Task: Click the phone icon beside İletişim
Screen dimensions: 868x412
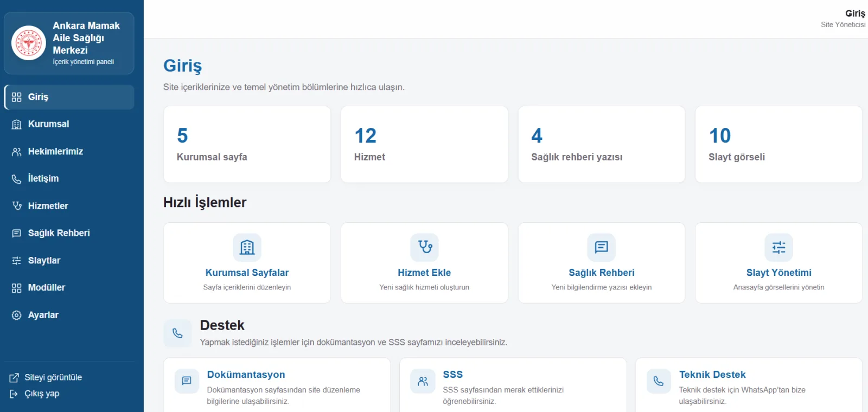Action: click(x=17, y=179)
